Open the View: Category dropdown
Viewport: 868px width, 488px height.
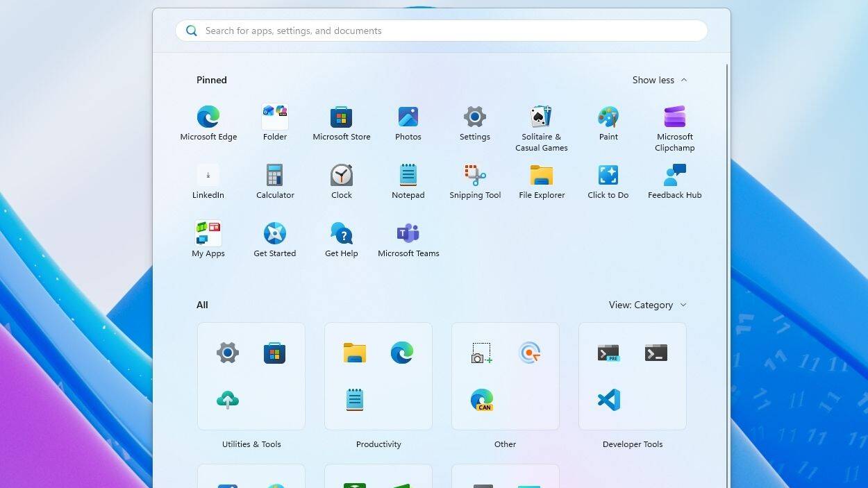tap(647, 305)
